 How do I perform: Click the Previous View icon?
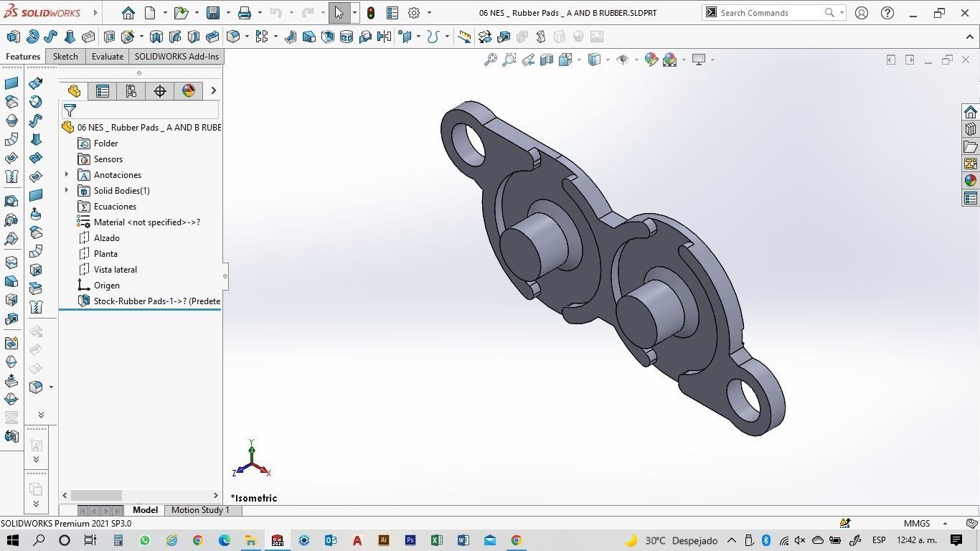coord(528,60)
